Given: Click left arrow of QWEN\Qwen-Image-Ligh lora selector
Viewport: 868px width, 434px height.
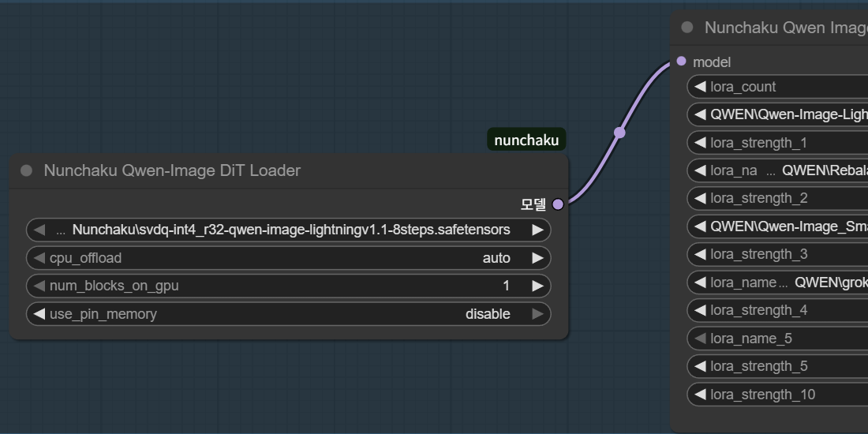Looking at the screenshot, I should pos(700,114).
